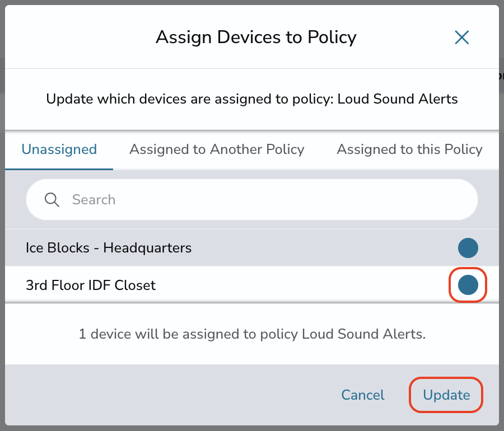The width and height of the screenshot is (504, 431).
Task: Select the Ice Blocks - Headquarters device name
Action: tap(109, 248)
